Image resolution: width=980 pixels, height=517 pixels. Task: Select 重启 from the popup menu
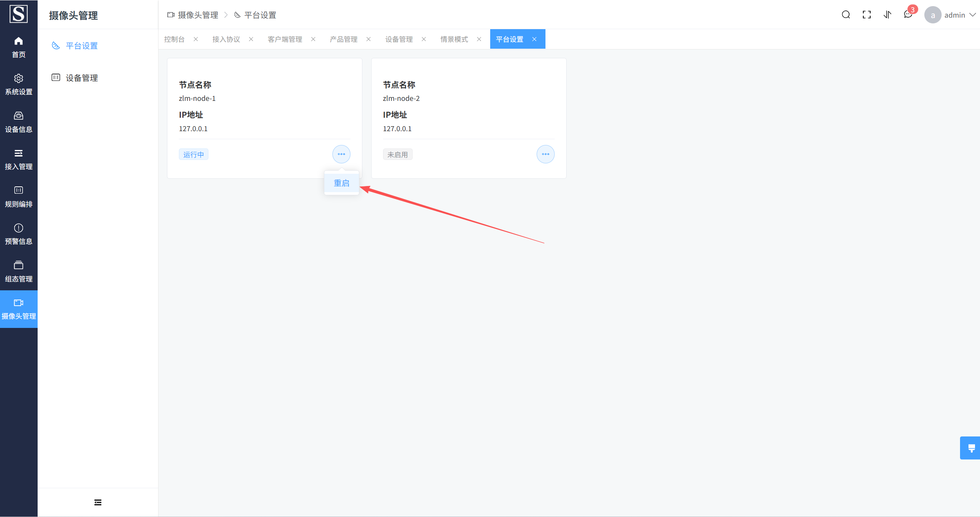click(x=341, y=183)
